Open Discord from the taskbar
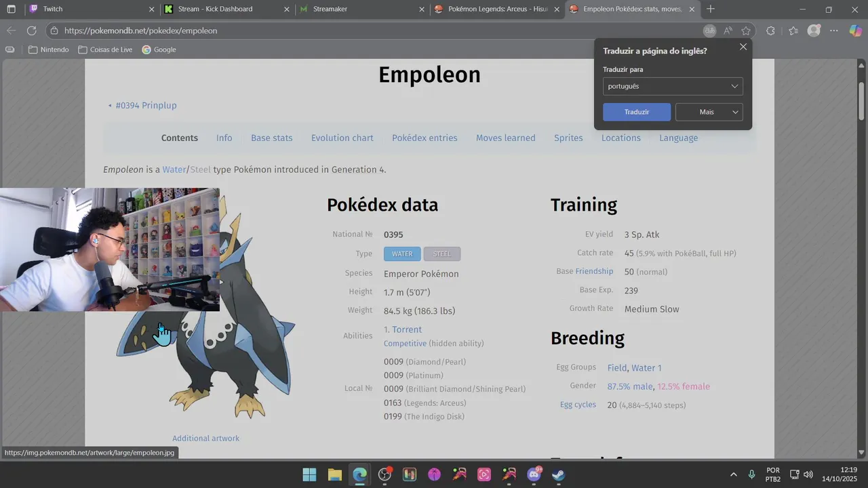Viewport: 868px width, 488px height. tap(534, 474)
